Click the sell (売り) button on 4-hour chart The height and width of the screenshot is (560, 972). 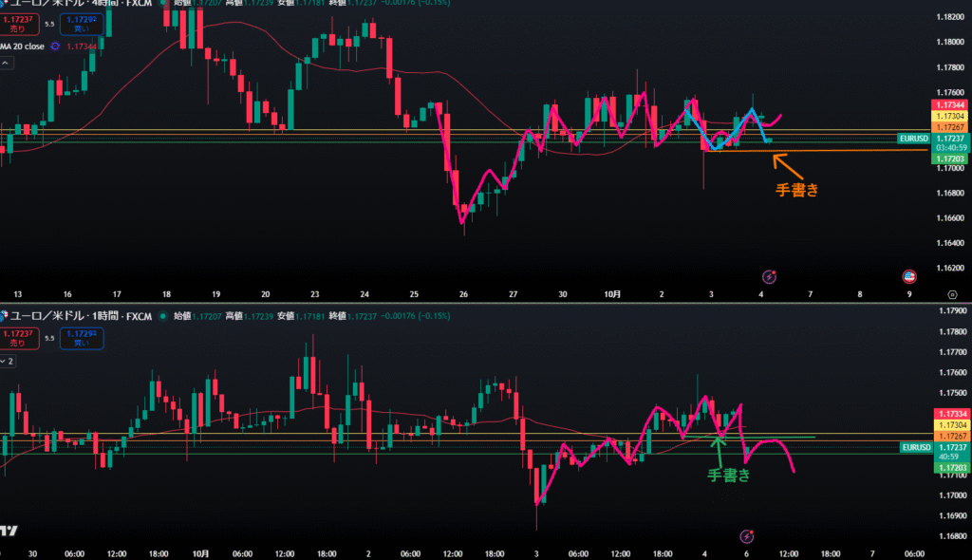[18, 24]
